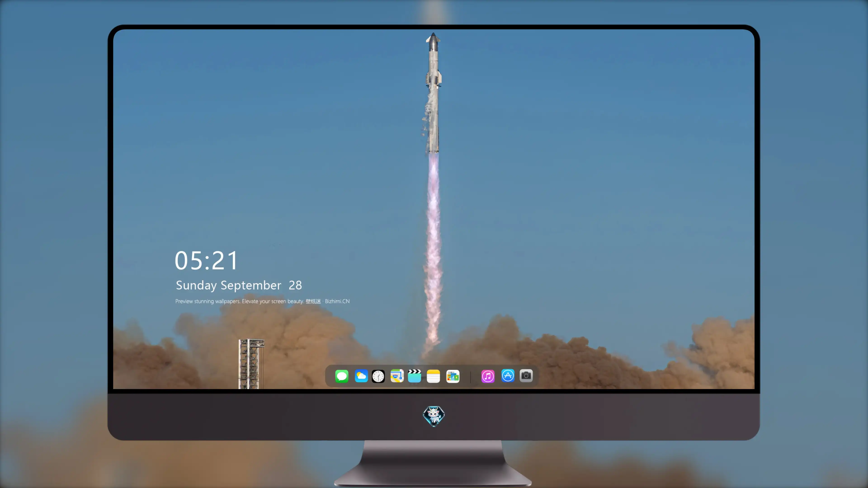Viewport: 868px width, 488px height.
Task: Open the Camera app in the dock
Action: [526, 375]
